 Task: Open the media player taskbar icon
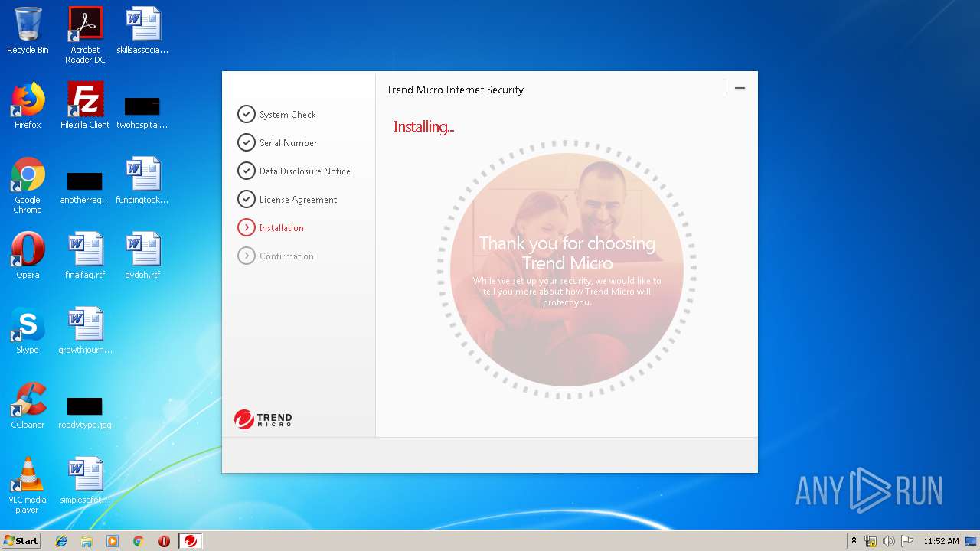113,541
